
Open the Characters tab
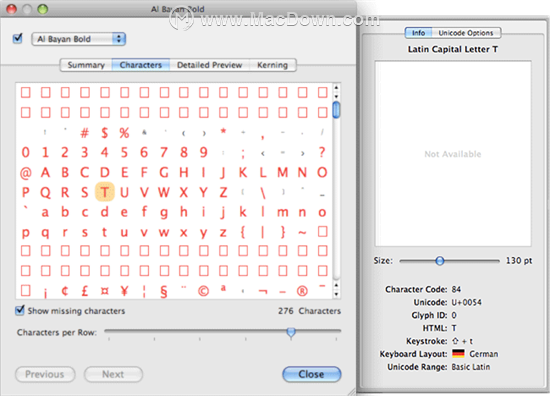tap(141, 65)
